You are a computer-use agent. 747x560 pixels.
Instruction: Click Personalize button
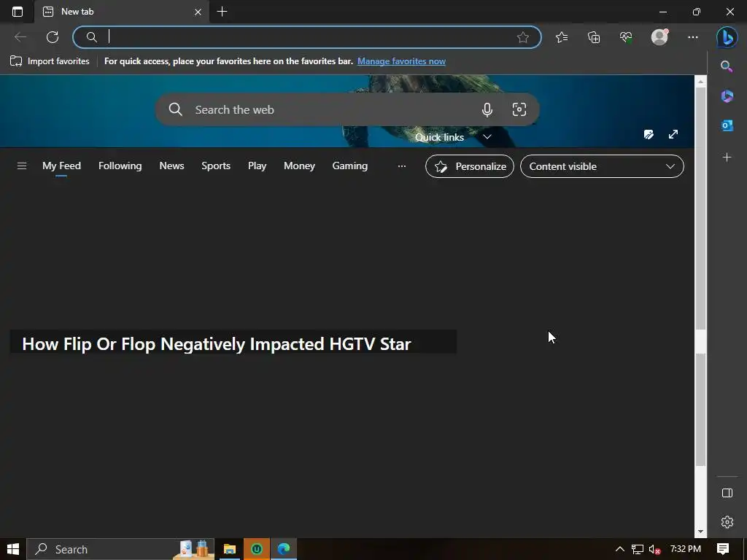click(470, 166)
